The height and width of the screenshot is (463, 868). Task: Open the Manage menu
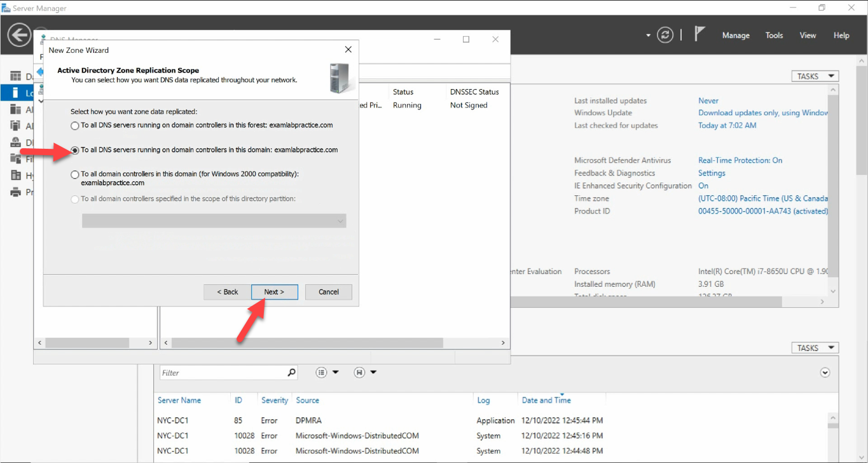(x=736, y=36)
